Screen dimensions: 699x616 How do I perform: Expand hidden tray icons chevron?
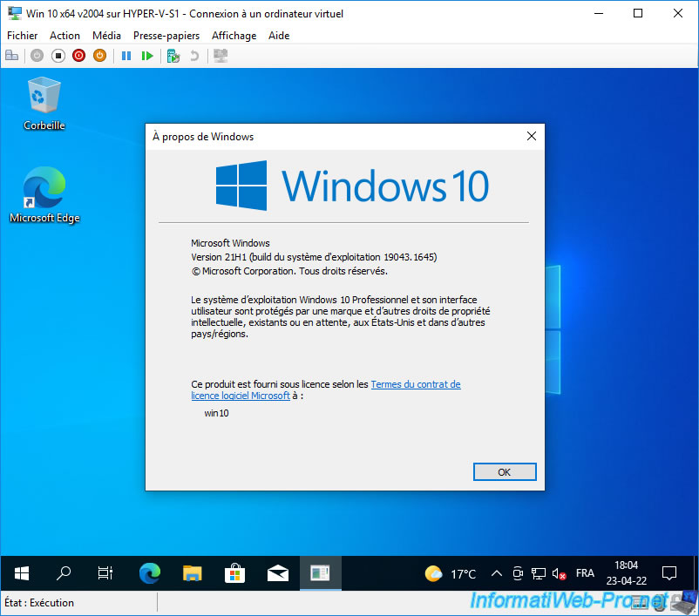497,573
